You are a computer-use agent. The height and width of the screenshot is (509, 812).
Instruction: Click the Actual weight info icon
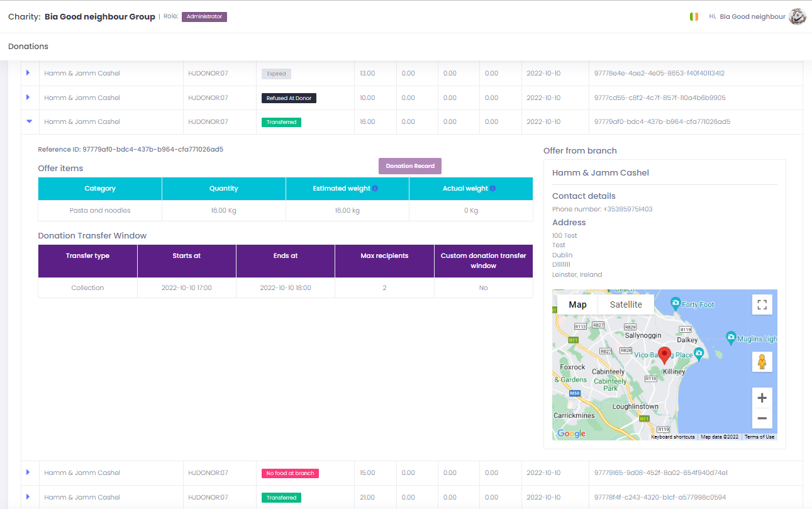pyautogui.click(x=493, y=188)
